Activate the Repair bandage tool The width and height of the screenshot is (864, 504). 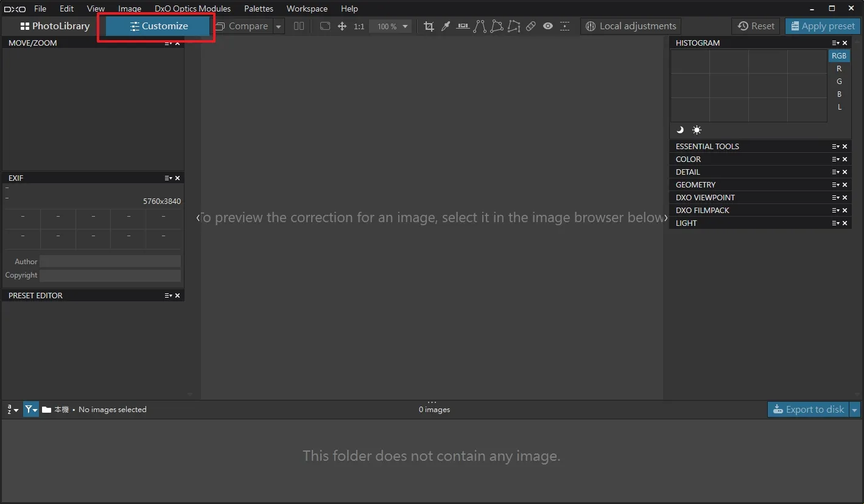click(531, 26)
